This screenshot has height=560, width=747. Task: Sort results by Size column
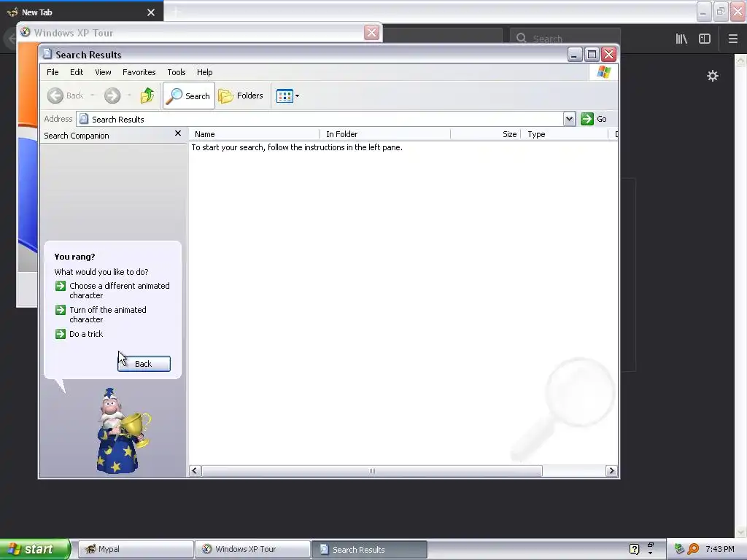click(486, 134)
